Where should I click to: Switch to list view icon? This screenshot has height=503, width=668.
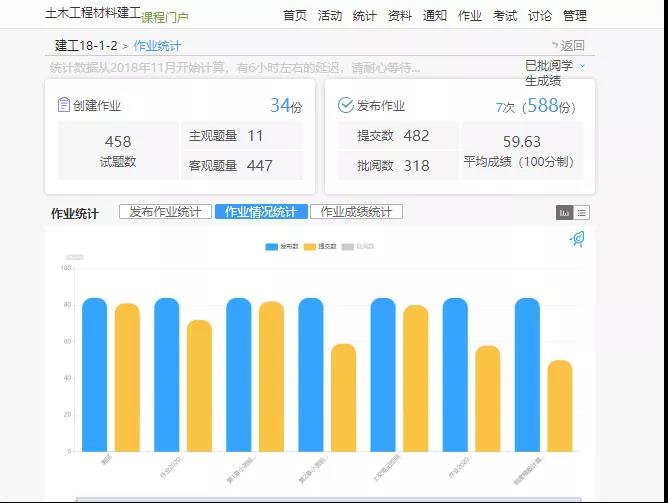tap(582, 212)
